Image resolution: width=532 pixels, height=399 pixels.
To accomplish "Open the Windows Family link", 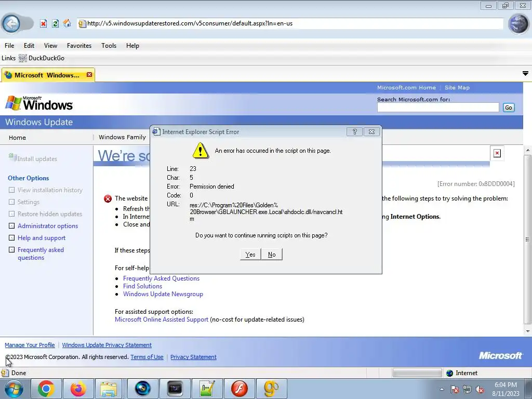I will pyautogui.click(x=122, y=137).
